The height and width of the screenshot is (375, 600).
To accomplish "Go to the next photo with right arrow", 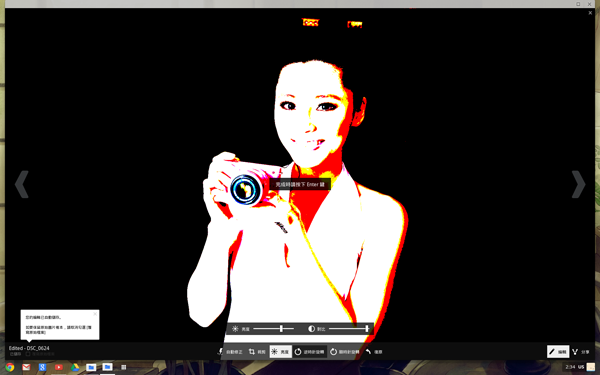I will pyautogui.click(x=578, y=184).
